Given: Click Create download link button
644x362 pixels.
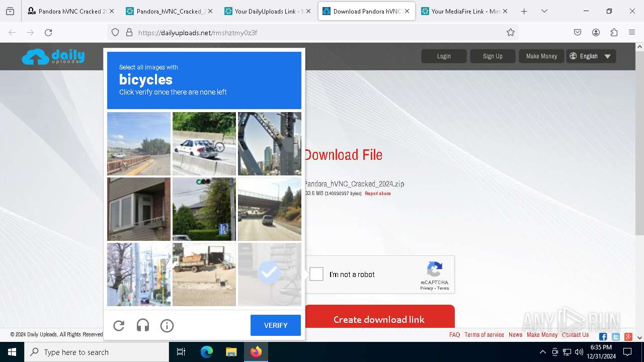Looking at the screenshot, I should pyautogui.click(x=379, y=319).
